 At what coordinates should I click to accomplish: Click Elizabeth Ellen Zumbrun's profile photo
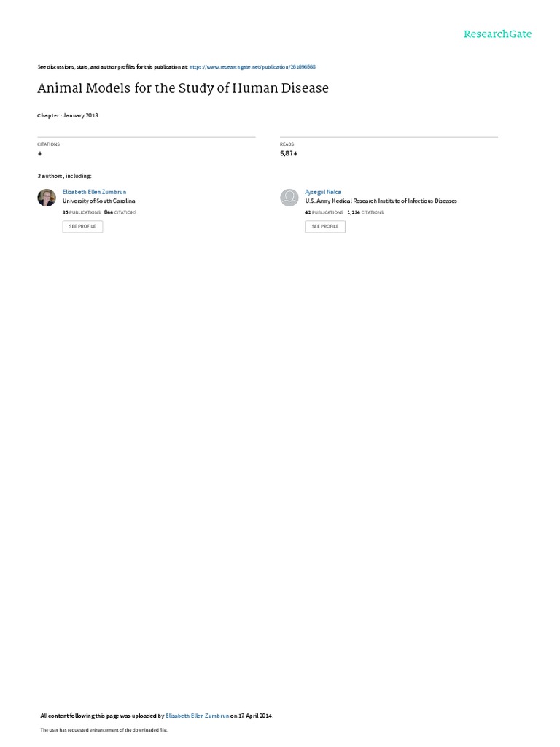[x=47, y=197]
